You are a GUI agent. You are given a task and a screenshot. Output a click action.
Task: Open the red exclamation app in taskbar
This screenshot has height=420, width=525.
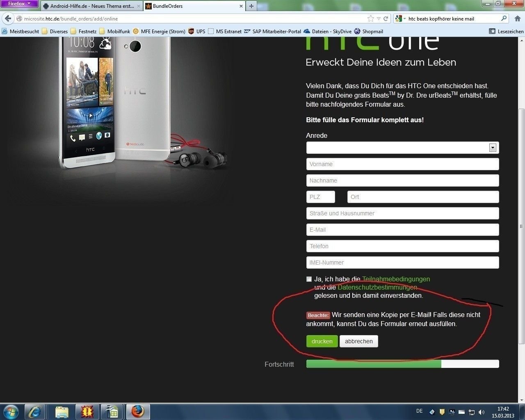[87, 411]
